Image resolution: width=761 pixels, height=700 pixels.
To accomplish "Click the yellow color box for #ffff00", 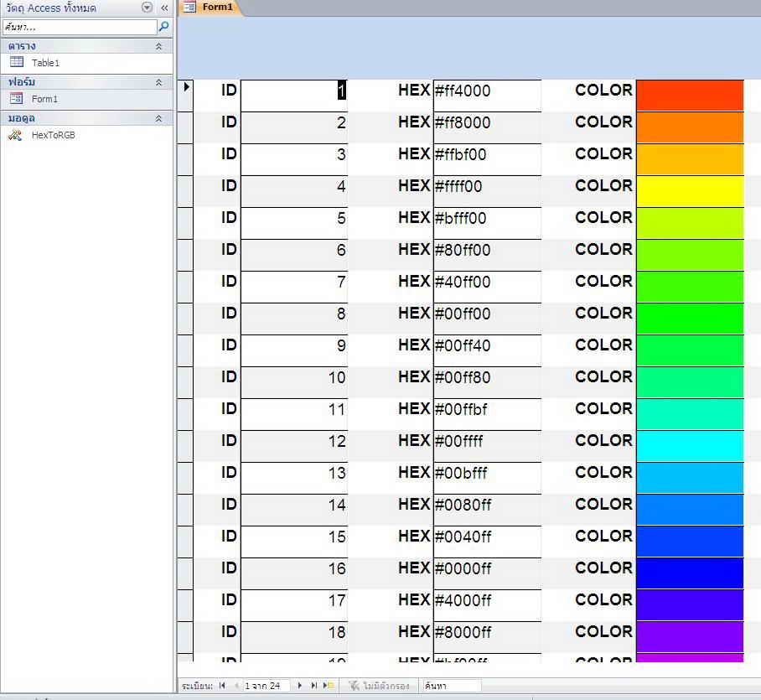I will point(690,191).
